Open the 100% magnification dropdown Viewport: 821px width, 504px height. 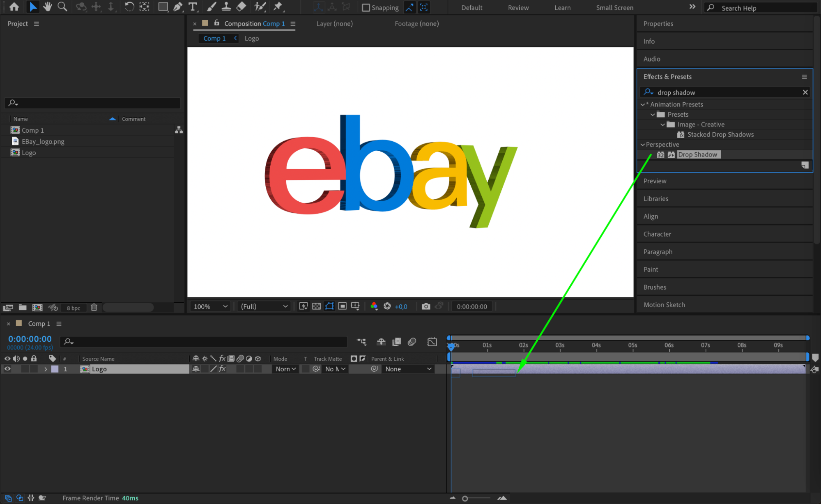pos(211,306)
